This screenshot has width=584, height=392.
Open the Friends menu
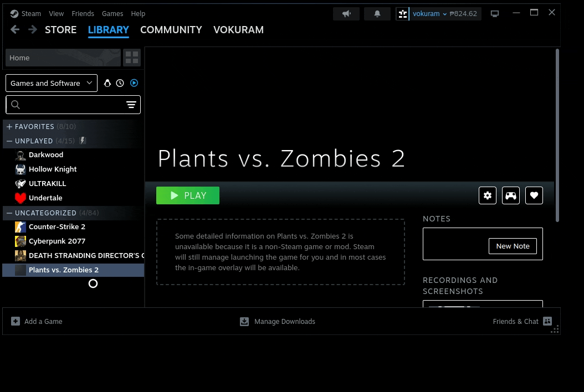[x=83, y=14]
